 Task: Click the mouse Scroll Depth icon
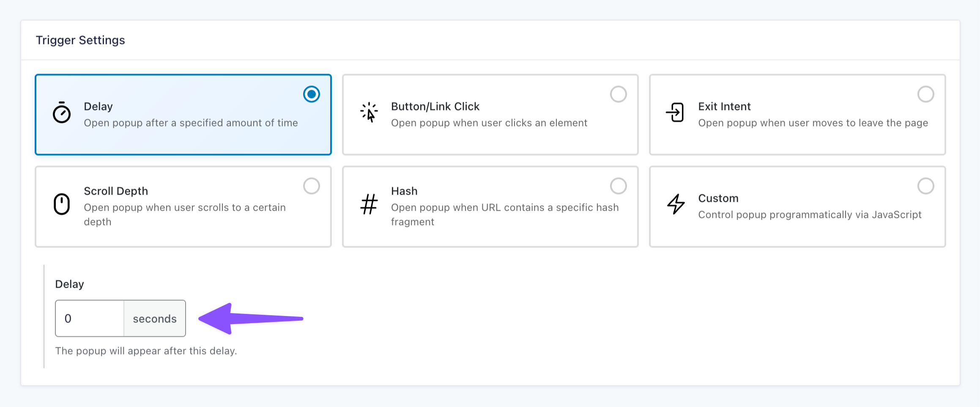(62, 204)
